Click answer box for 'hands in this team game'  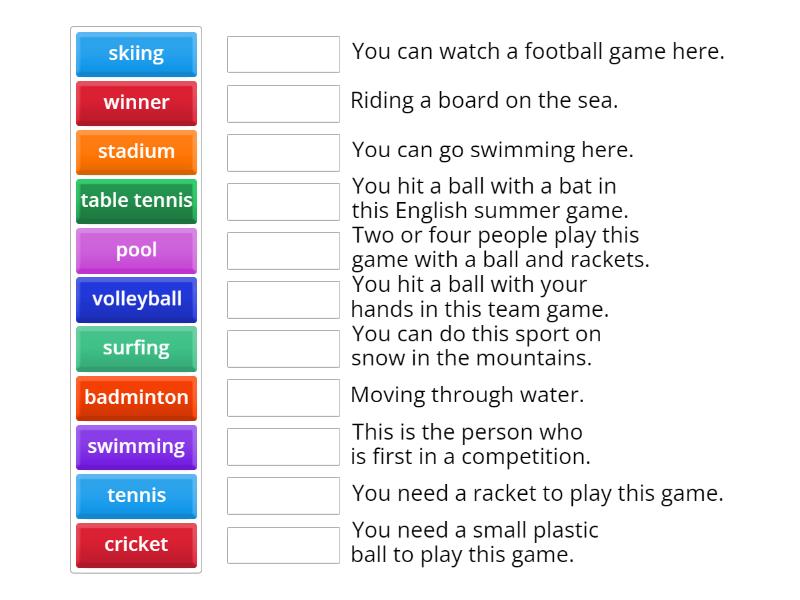(x=283, y=299)
